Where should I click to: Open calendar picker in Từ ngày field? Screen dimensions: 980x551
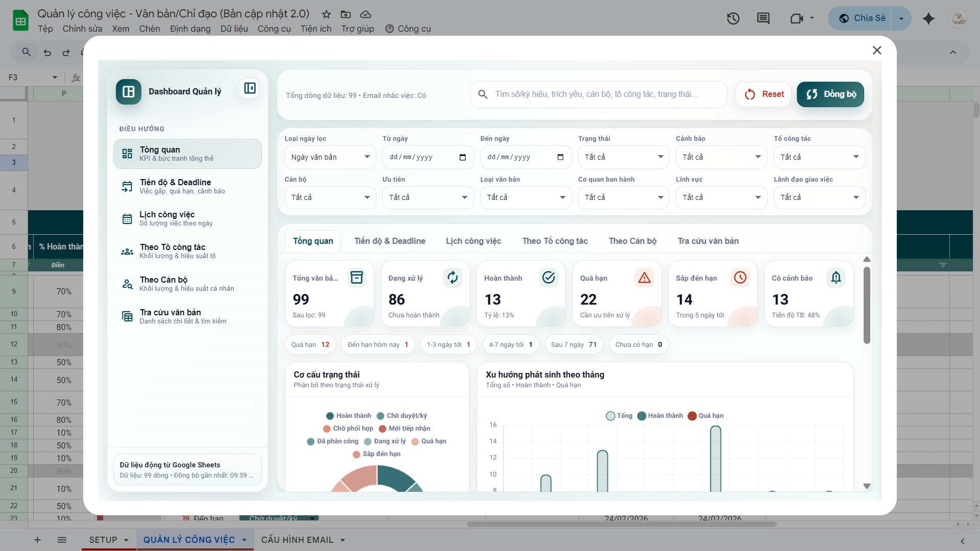click(x=462, y=157)
